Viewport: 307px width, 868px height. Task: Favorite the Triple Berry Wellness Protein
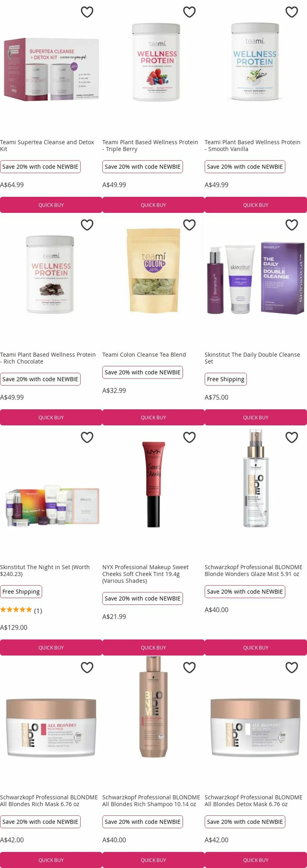tap(189, 12)
